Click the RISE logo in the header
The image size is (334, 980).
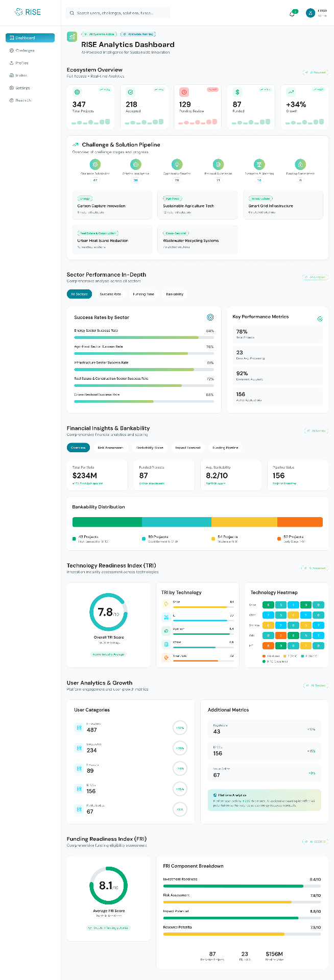point(28,12)
